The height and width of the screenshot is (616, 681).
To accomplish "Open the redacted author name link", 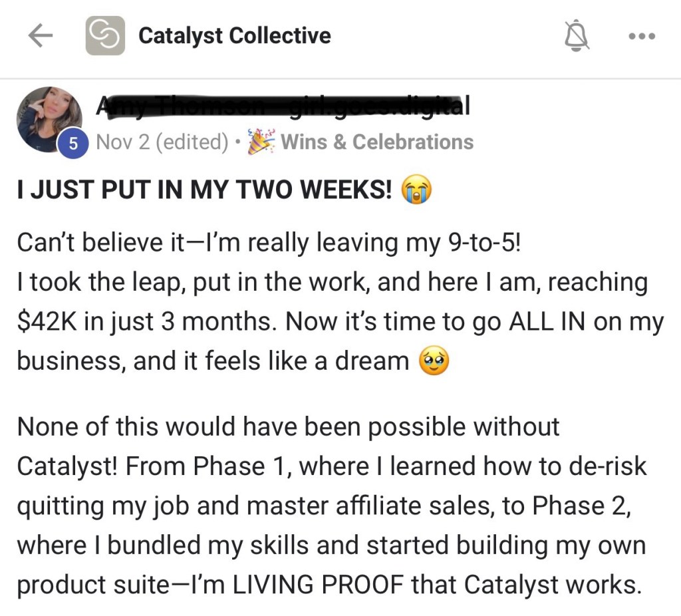I will (283, 105).
